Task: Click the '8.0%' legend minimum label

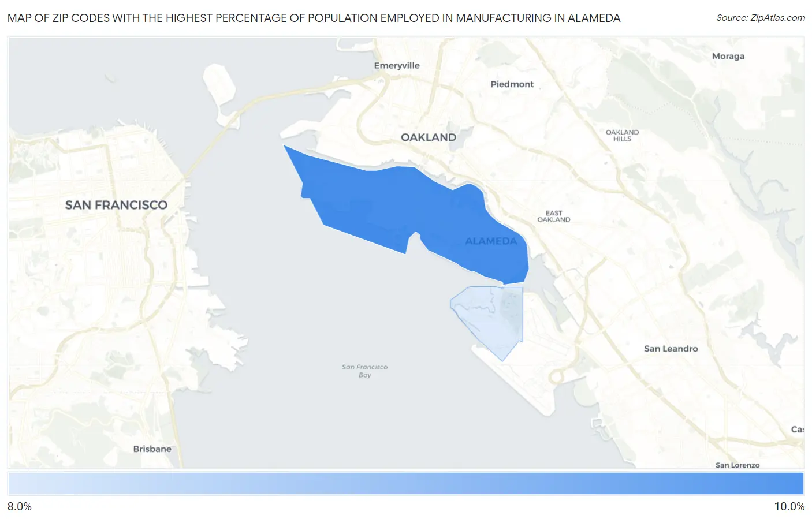Action: (x=20, y=506)
